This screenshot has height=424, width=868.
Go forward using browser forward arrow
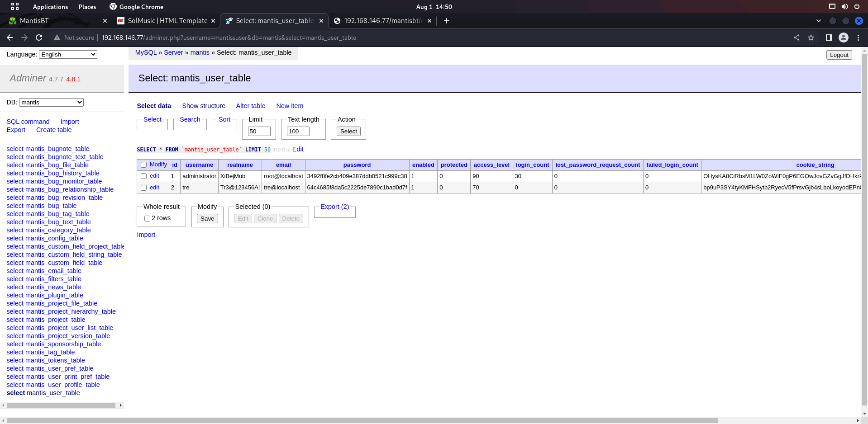coord(24,38)
